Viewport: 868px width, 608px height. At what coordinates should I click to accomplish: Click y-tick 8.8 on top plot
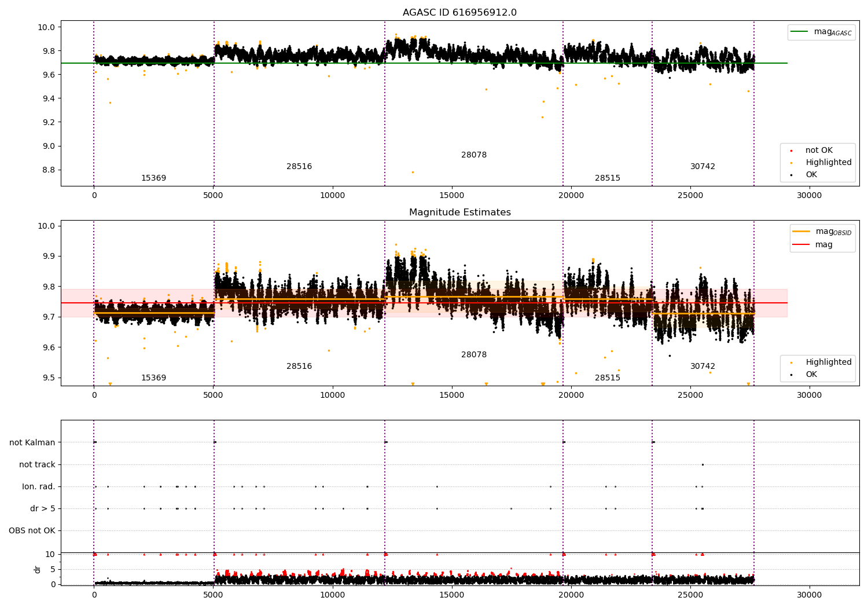[46, 170]
